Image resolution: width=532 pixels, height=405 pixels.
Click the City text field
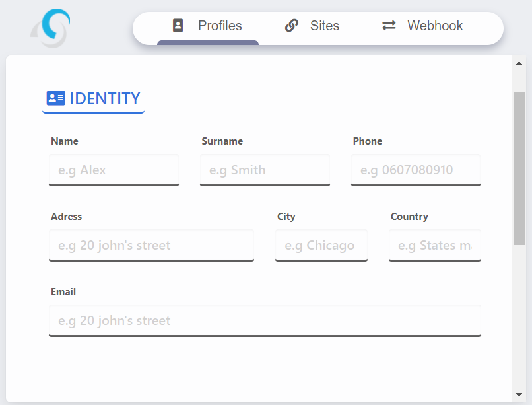point(321,245)
